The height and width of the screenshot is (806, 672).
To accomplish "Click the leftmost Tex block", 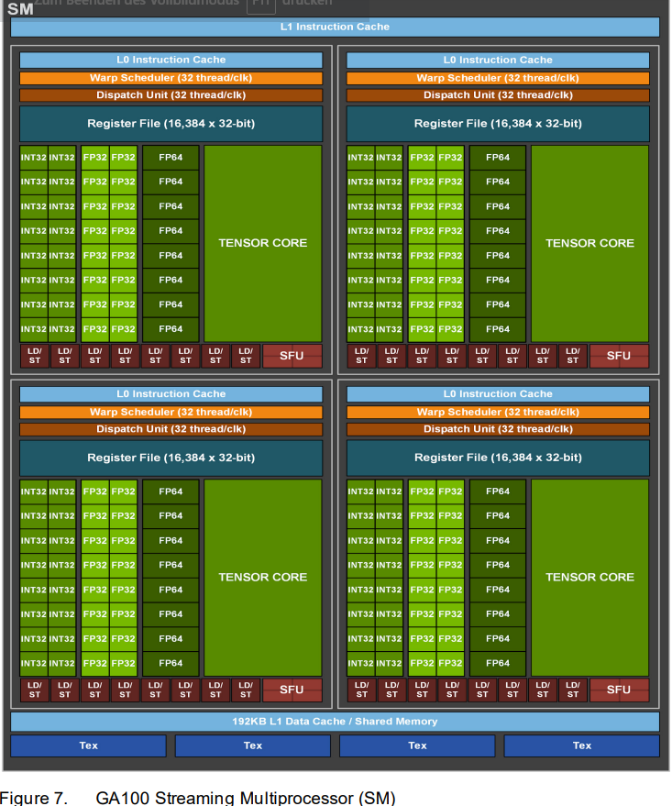I will pos(88,745).
